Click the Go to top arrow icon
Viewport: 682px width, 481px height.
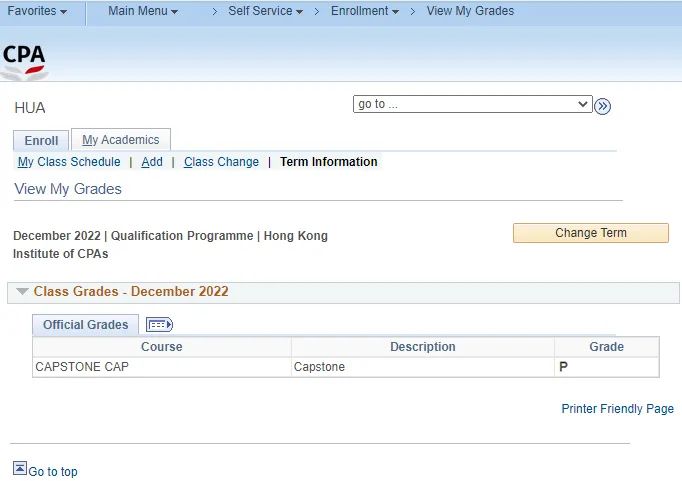click(20, 468)
